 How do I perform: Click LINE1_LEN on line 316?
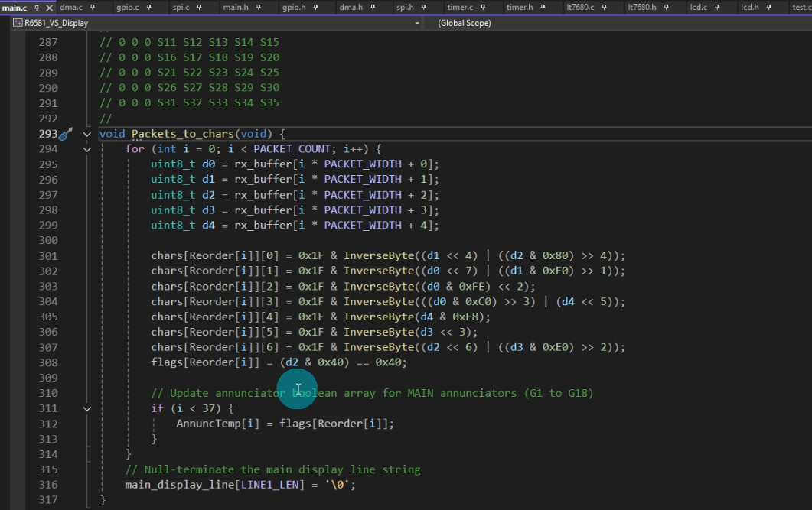(270, 485)
